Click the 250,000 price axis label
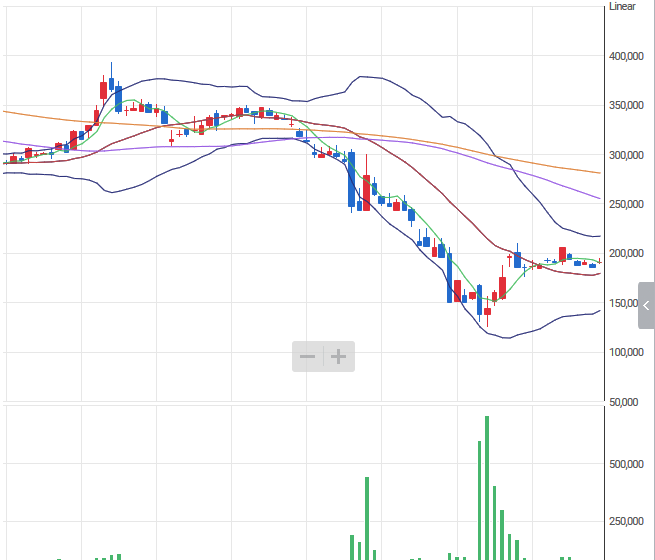Screen dimensions: 655x560 [x=626, y=204]
